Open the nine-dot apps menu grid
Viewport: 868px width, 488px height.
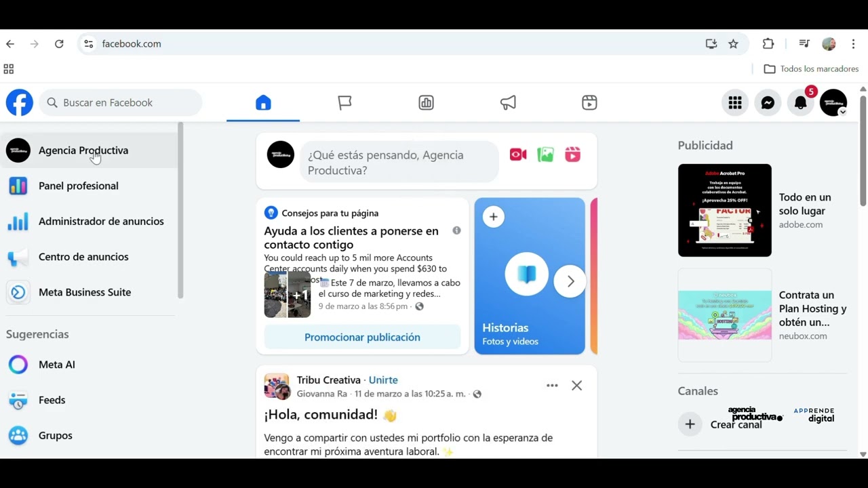click(735, 103)
